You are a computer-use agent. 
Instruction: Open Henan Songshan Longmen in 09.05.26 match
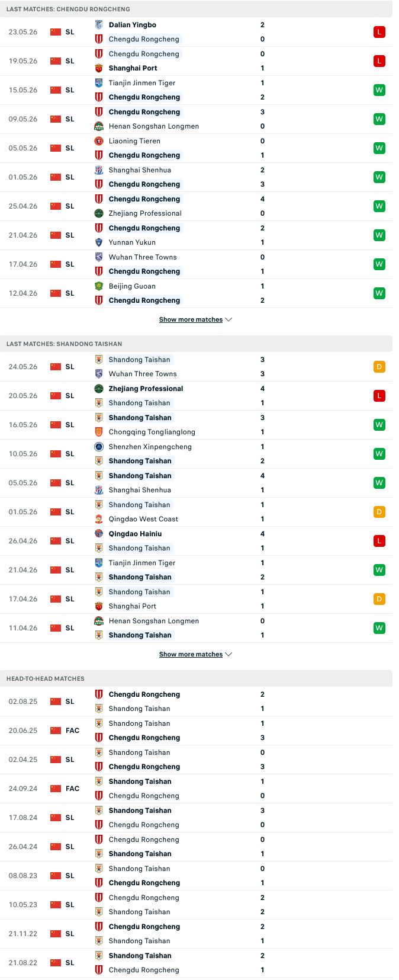[x=154, y=126]
